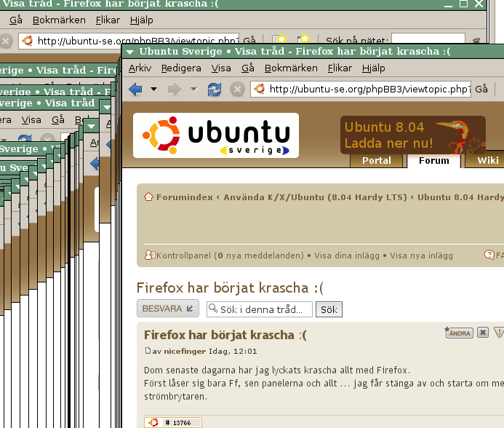
Task: Maximize the rearmost background Firefox window
Action: click(463, 4)
